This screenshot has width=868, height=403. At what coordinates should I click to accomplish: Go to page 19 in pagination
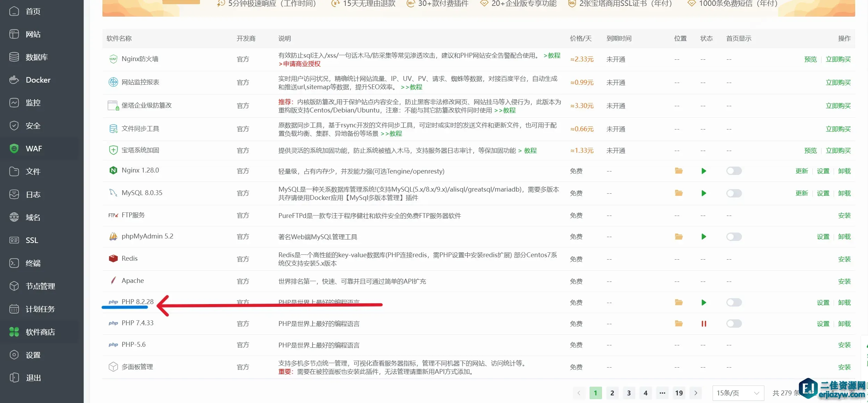coord(679,393)
